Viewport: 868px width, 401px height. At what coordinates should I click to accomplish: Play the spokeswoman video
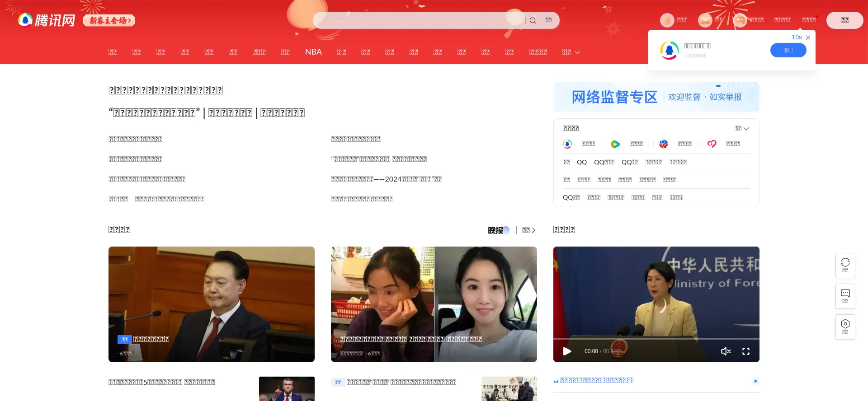click(x=567, y=351)
